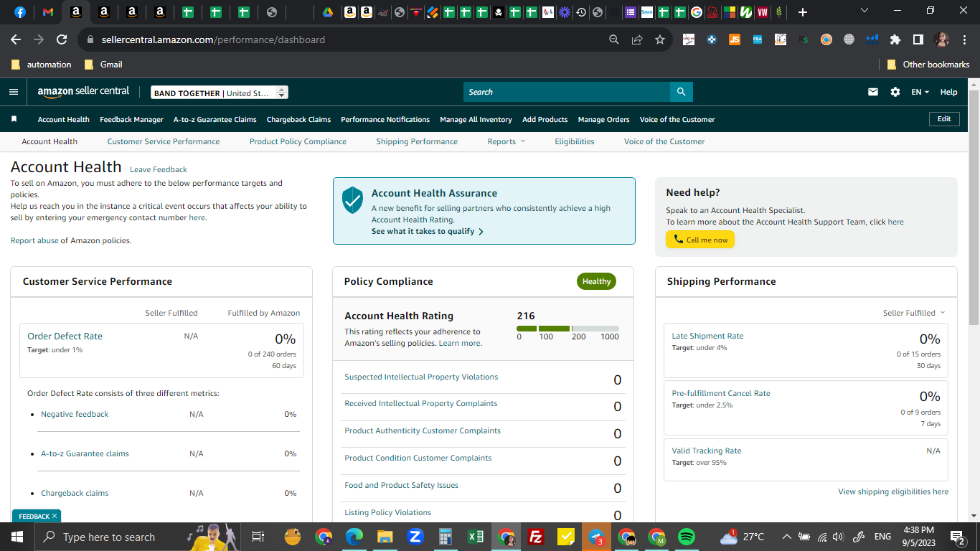
Task: Click the bookmark flag icon beside Account Health
Action: tap(14, 119)
